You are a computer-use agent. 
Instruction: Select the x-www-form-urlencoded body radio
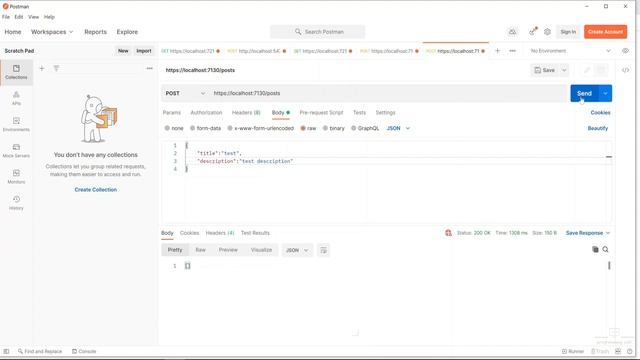point(230,128)
